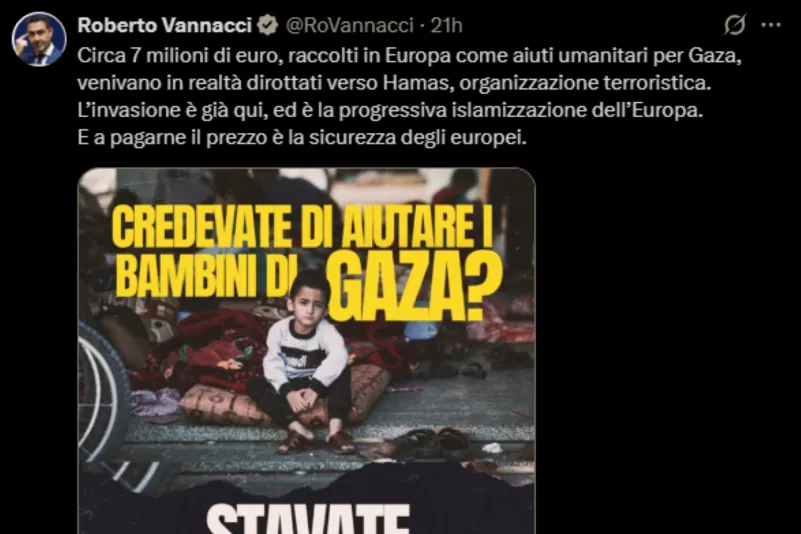Screen dimensions: 801x534
Task: Open the attached Gaza image thumbnail
Action: 307,351
